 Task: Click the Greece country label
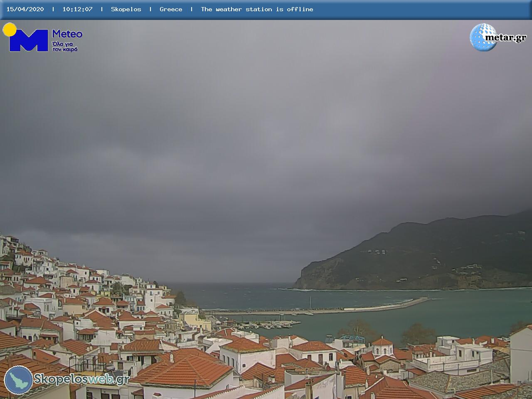(x=171, y=9)
